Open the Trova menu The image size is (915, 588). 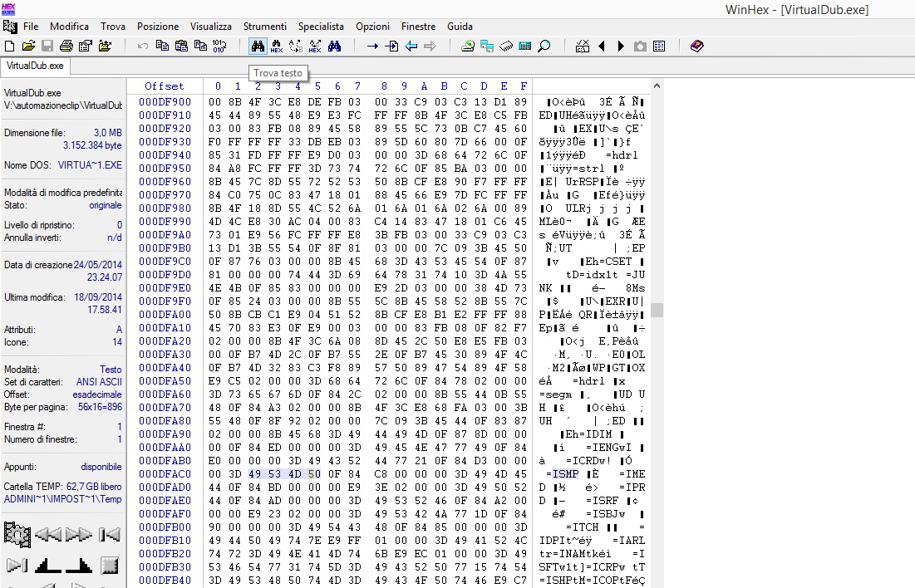click(113, 27)
